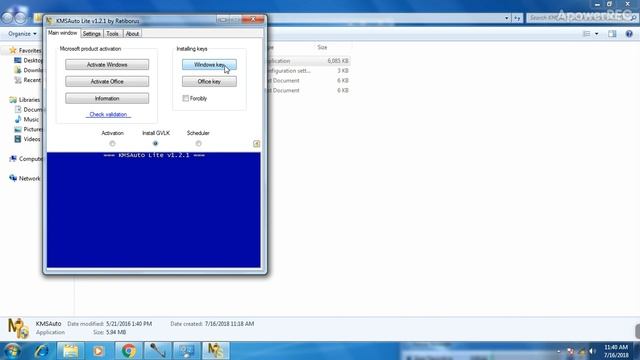Click the Activate Office button
The width and height of the screenshot is (640, 360).
coord(107,81)
